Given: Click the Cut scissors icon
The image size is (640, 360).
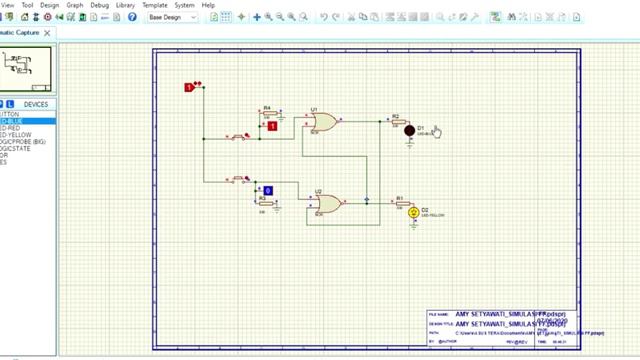Looking at the screenshot, I should 351,17.
